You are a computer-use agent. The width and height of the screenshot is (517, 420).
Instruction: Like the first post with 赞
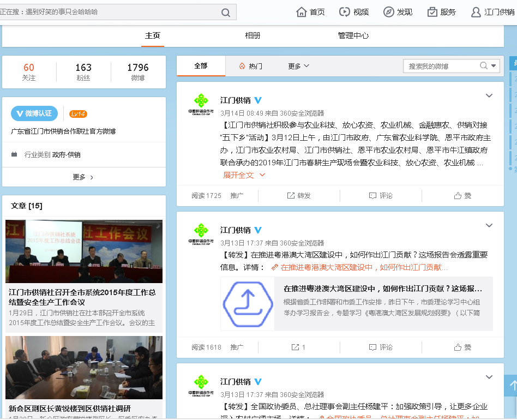click(x=458, y=196)
